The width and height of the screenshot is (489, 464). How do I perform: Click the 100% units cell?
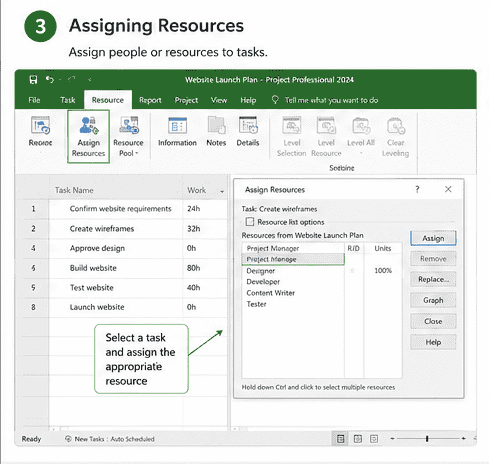pos(383,270)
